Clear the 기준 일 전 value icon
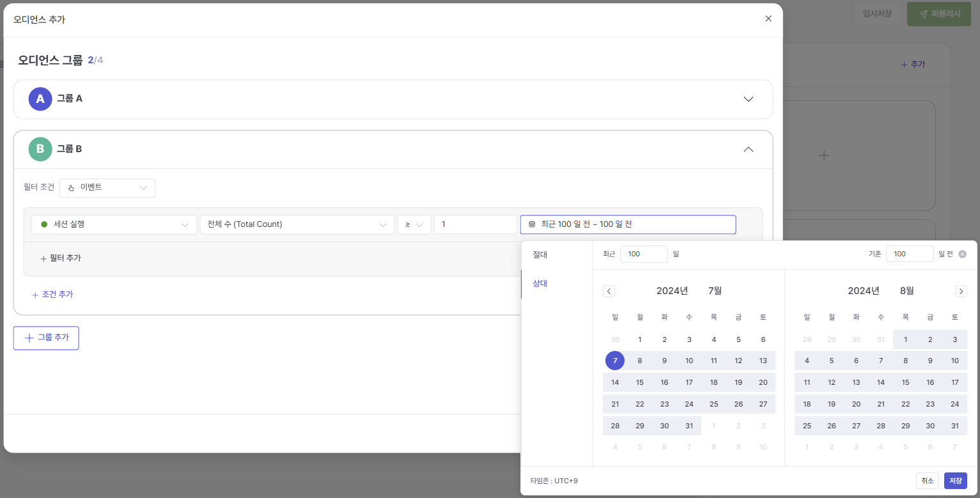980x498 pixels. coord(963,254)
